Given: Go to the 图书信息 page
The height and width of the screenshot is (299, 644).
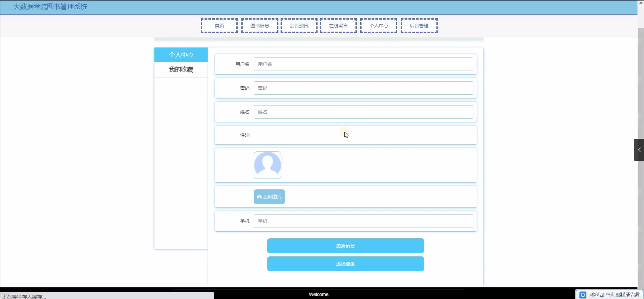Looking at the screenshot, I should click(x=260, y=26).
